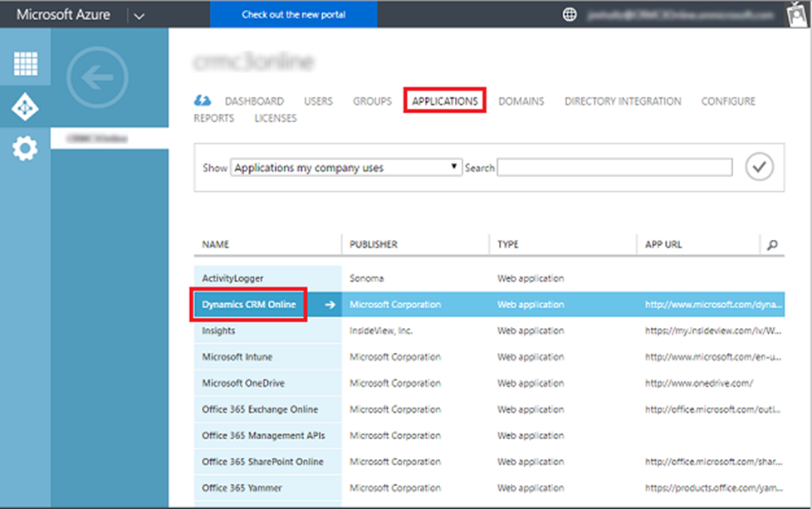The image size is (812, 509).
Task: Click the checkmark circle to apply filter
Action: pos(759,167)
